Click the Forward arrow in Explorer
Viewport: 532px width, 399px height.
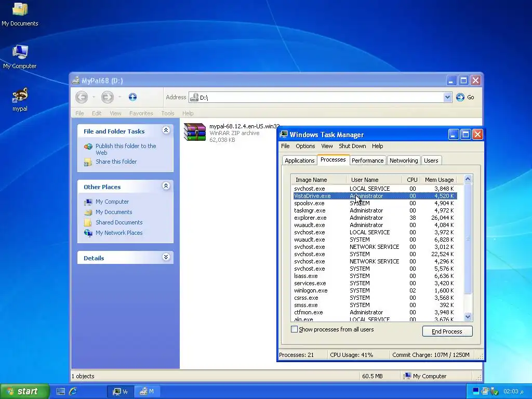[108, 97]
